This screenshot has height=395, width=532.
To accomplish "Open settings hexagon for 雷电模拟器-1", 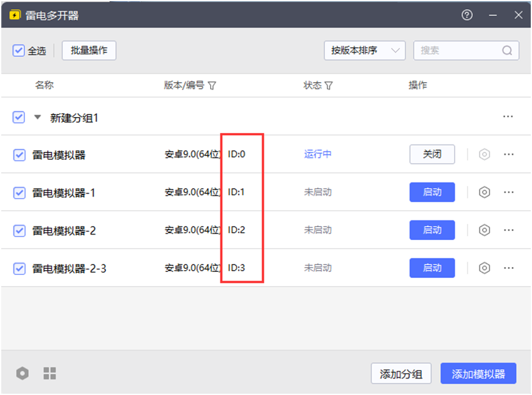I will 484,192.
